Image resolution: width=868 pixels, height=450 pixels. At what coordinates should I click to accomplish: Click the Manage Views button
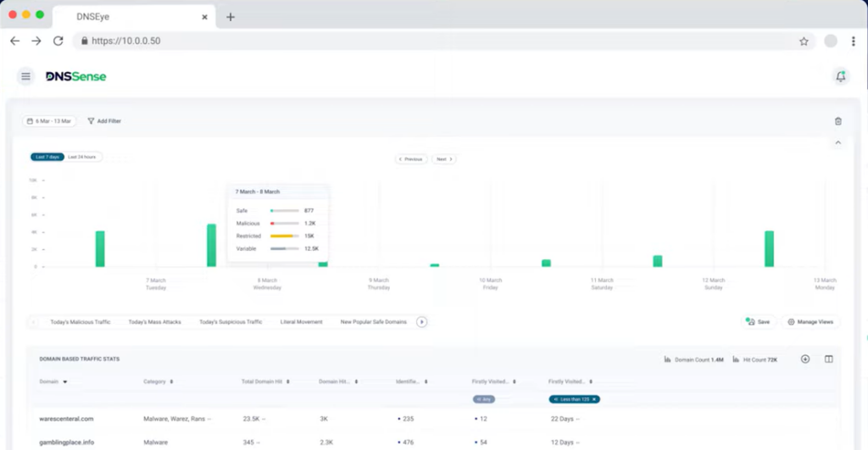pyautogui.click(x=810, y=321)
